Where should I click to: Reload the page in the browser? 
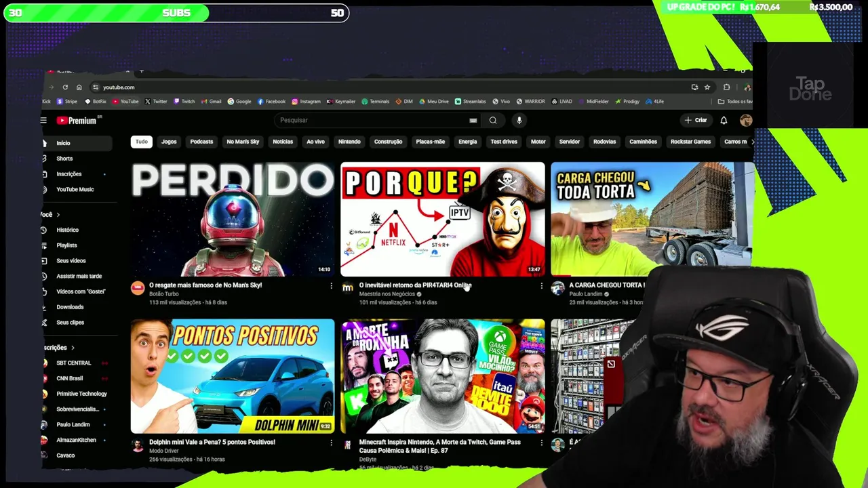coord(65,87)
